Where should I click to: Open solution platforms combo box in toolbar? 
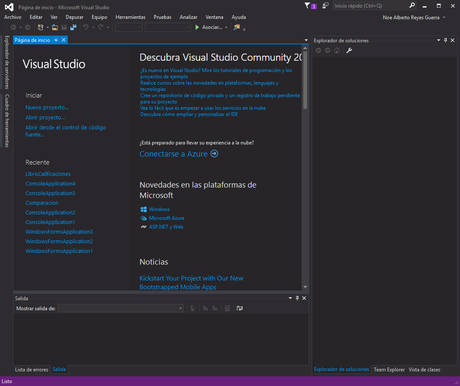(168, 27)
